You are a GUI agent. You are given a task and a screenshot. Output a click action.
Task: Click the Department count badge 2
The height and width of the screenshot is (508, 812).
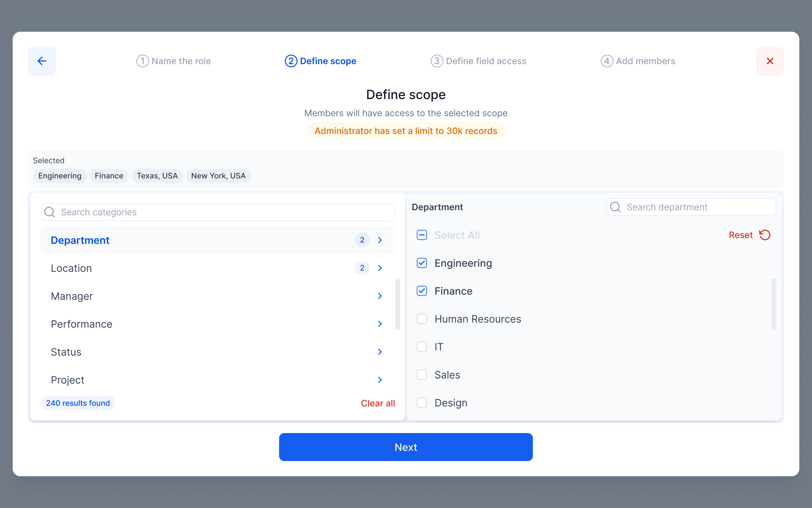[x=362, y=240]
